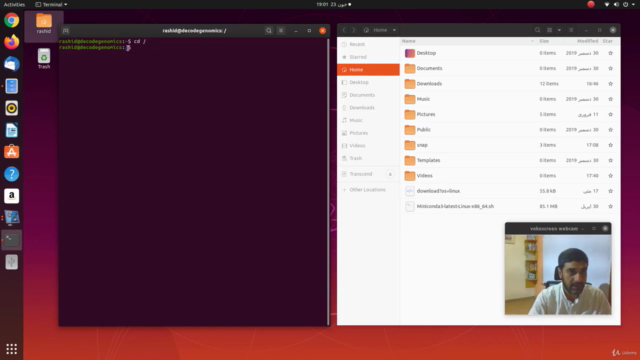Open the Help icon in the dock
Image resolution: width=640 pixels, height=360 pixels.
click(11, 174)
